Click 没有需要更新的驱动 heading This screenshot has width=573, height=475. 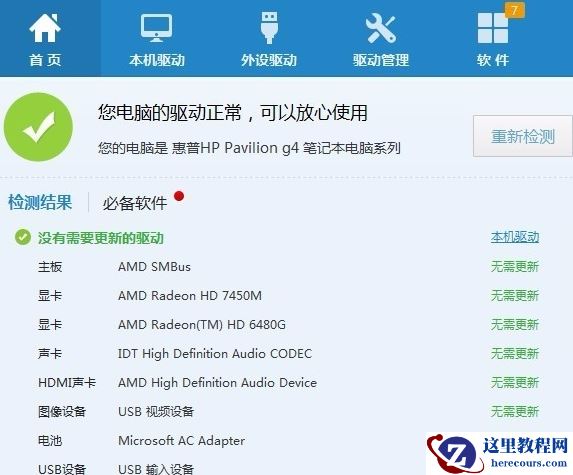coord(101,238)
